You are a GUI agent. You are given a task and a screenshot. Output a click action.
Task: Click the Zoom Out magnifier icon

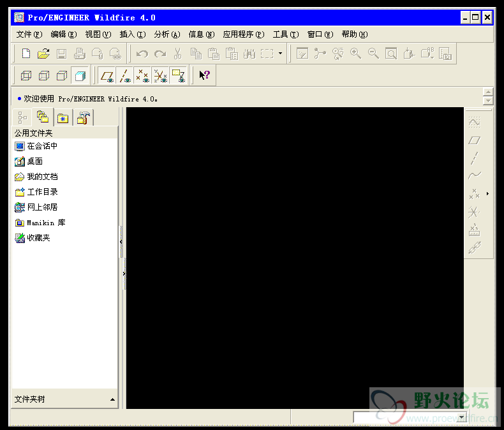(373, 54)
